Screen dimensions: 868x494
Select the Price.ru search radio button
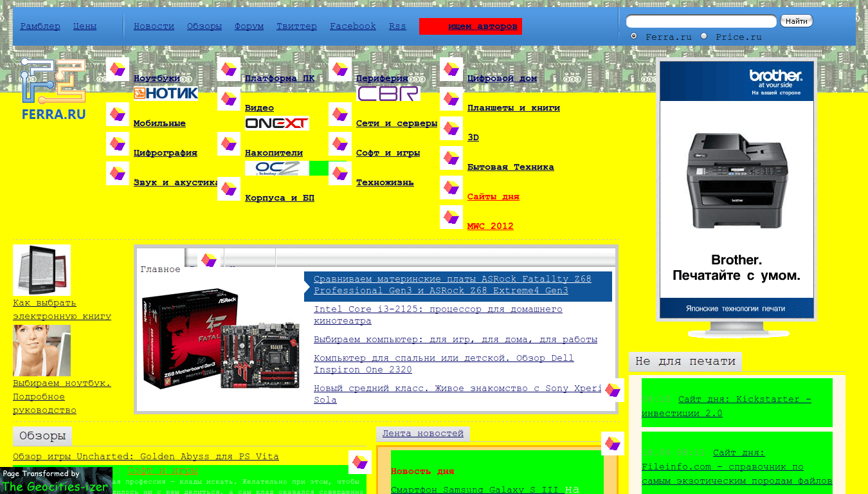[703, 36]
